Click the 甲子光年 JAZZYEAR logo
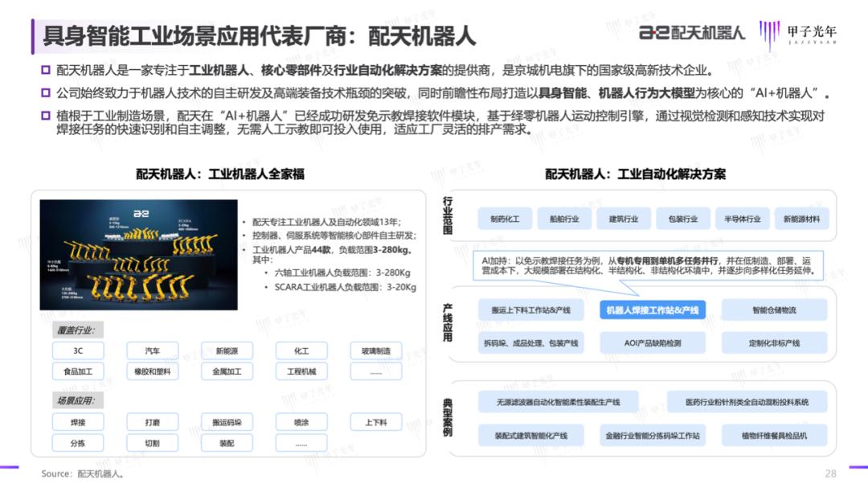 pos(799,35)
